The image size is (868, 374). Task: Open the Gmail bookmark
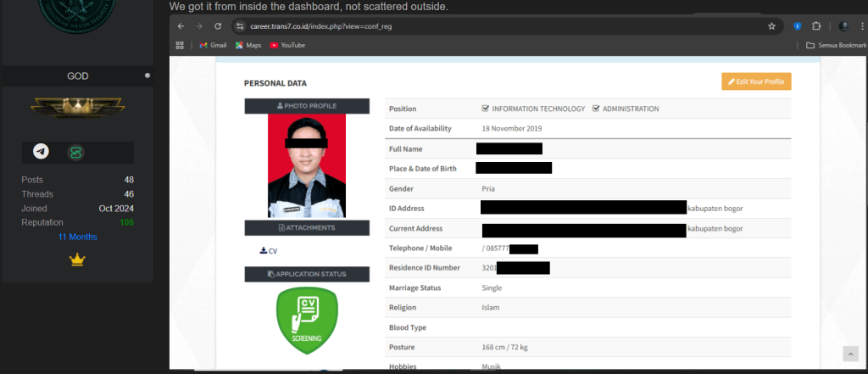click(212, 45)
